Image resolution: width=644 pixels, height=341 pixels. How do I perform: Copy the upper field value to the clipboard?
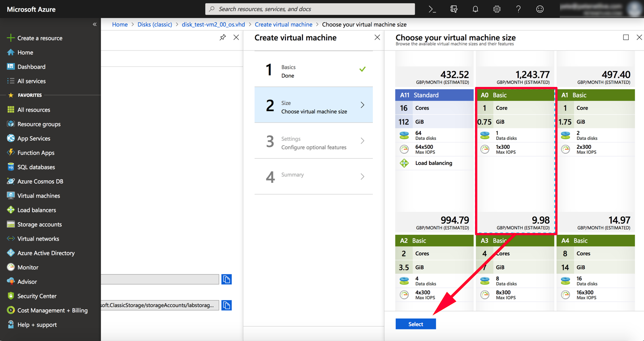[226, 279]
